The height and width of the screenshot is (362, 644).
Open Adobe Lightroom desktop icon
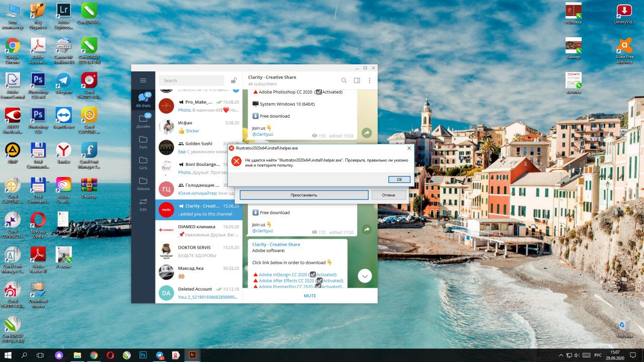(x=63, y=17)
